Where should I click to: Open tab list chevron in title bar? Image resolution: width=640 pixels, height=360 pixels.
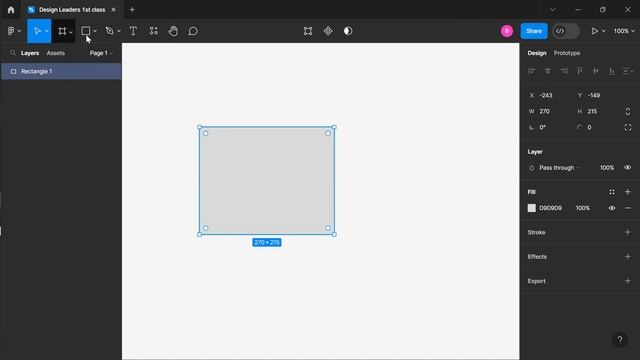coord(553,10)
